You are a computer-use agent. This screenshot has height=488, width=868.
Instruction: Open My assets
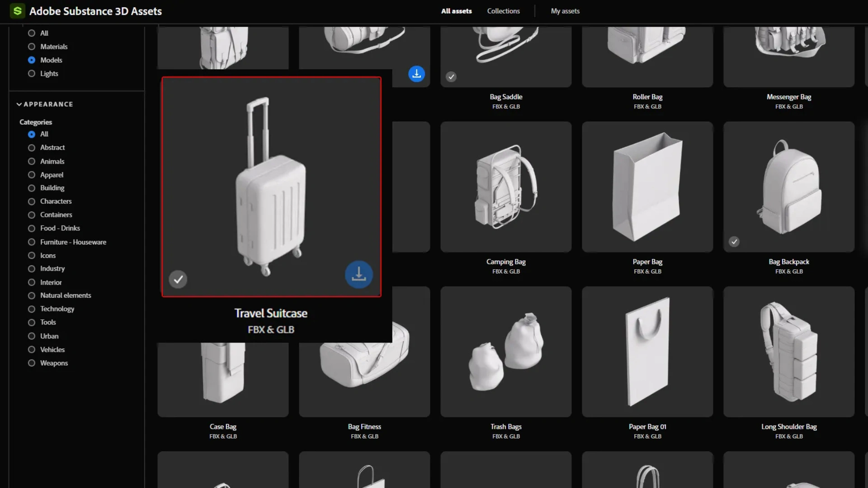tap(565, 11)
